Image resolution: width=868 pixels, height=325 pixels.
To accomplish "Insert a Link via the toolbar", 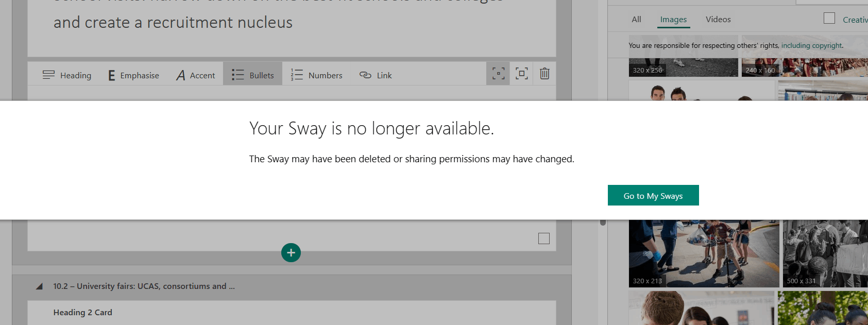I will pyautogui.click(x=376, y=75).
